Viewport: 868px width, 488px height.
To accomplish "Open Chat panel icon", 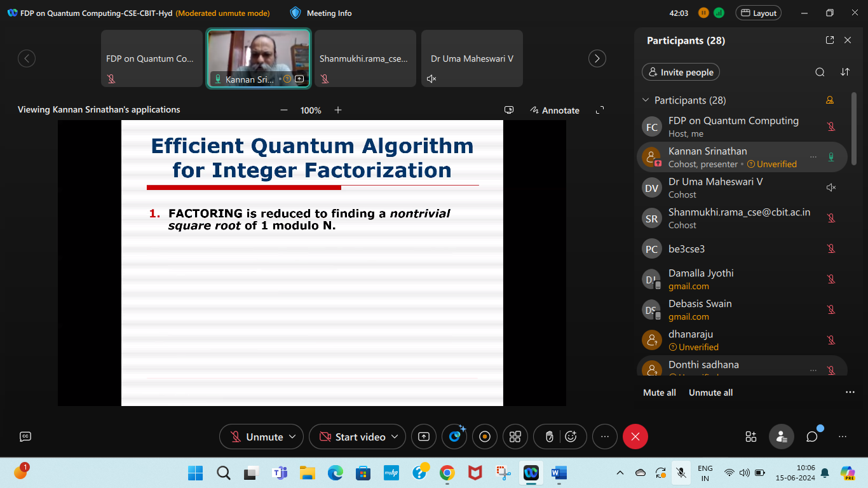I will 812,437.
